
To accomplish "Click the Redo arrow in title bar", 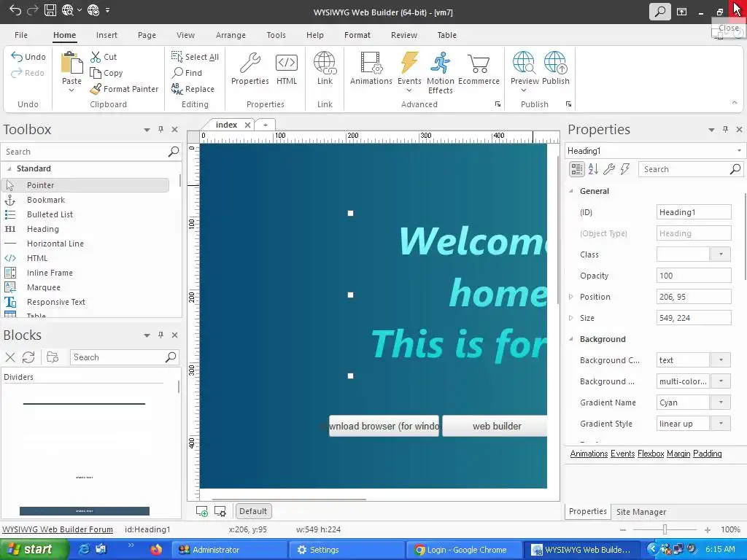I will click(32, 10).
